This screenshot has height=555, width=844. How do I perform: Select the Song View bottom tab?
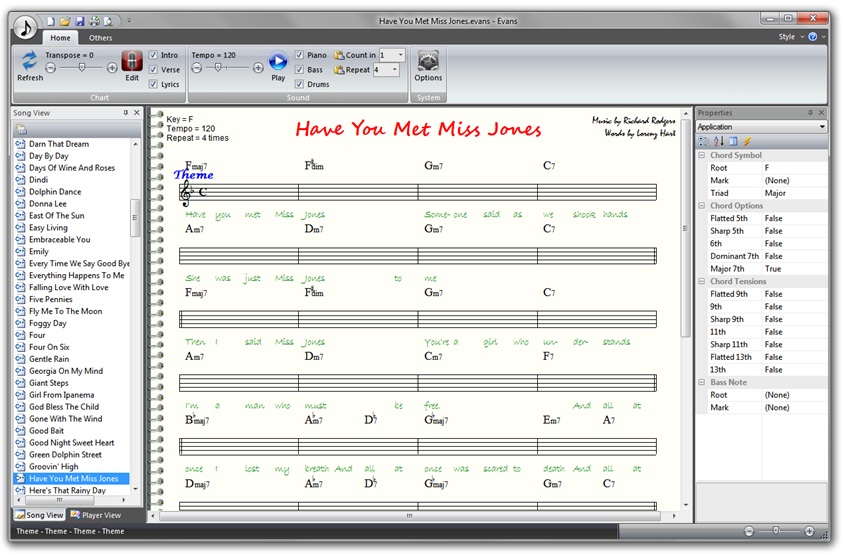pyautogui.click(x=39, y=515)
